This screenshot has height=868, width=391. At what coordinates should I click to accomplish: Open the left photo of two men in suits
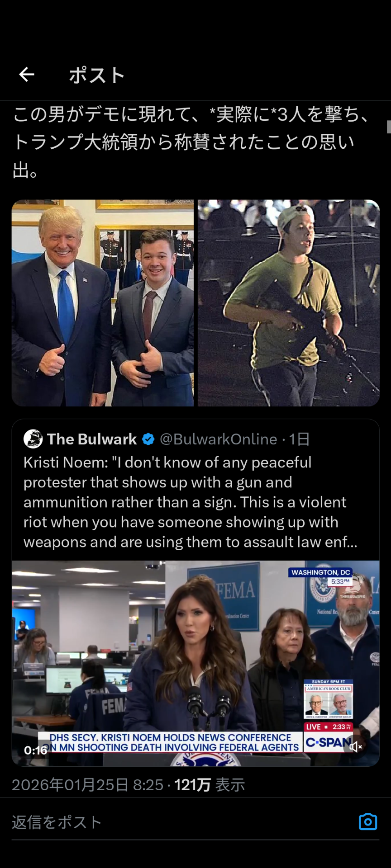(103, 303)
